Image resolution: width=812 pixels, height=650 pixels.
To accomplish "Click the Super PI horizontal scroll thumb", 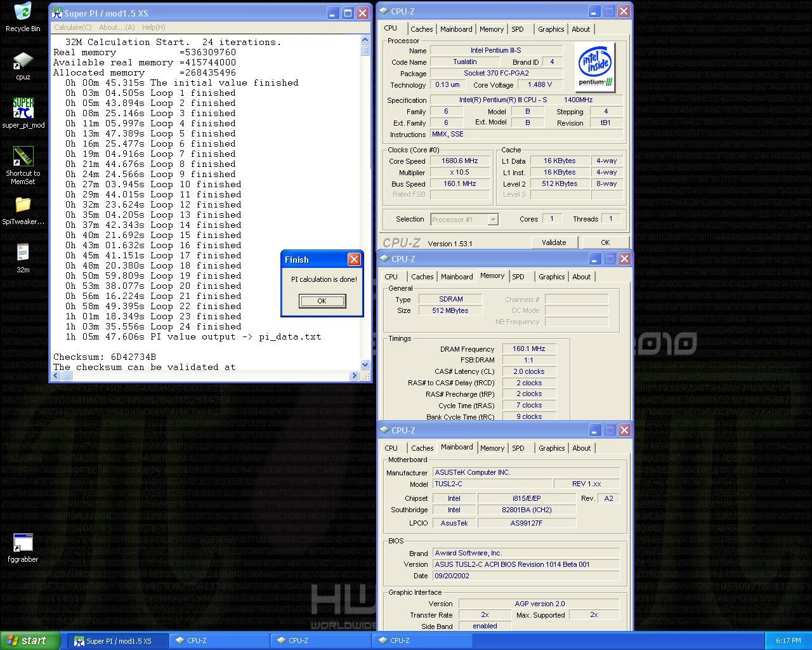I will point(66,376).
